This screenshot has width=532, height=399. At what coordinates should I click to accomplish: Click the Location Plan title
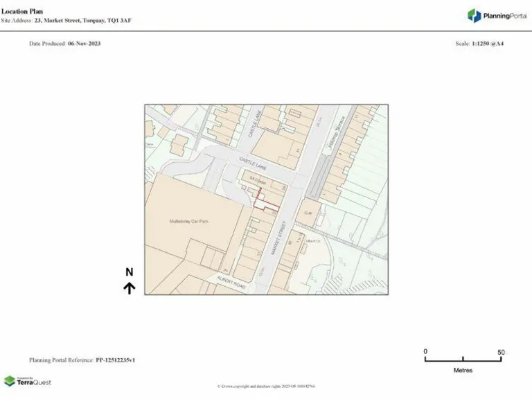pos(22,11)
